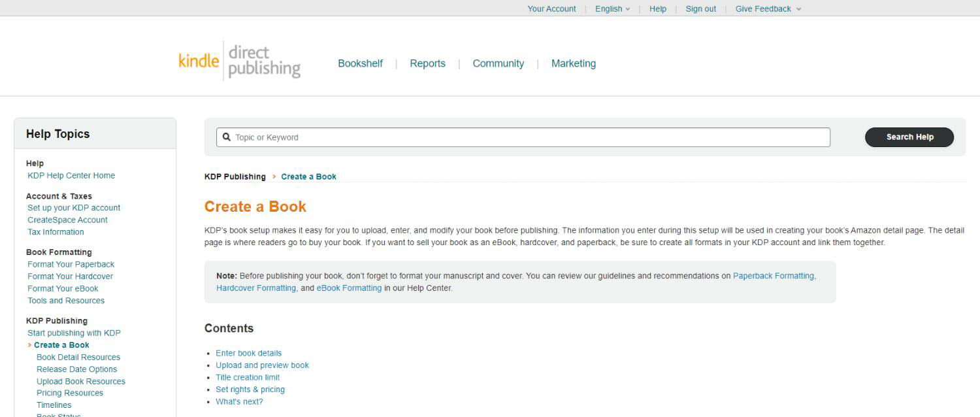980x417 pixels.
Task: Open Set up your KDP account help
Action: (73, 207)
